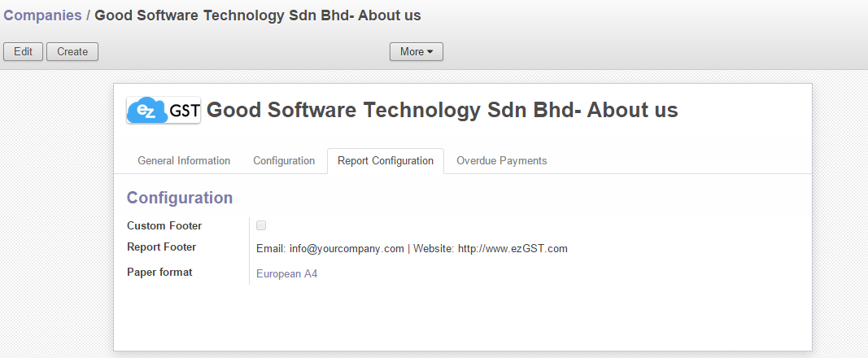Click the caret arrow on the More button

pos(430,52)
